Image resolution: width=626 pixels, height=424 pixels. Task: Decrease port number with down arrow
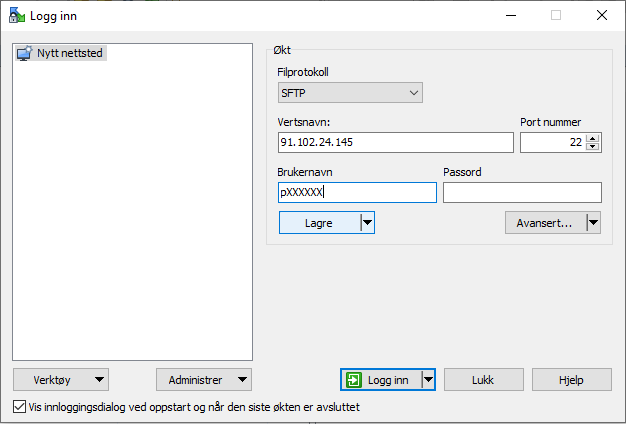click(x=593, y=147)
